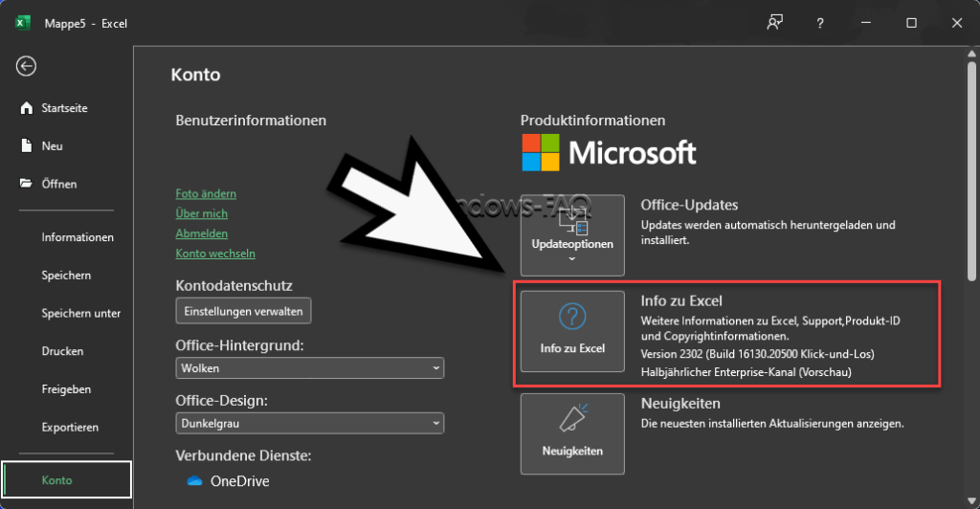
Task: Click the vertical scrollbar thumb
Action: [x=971, y=172]
